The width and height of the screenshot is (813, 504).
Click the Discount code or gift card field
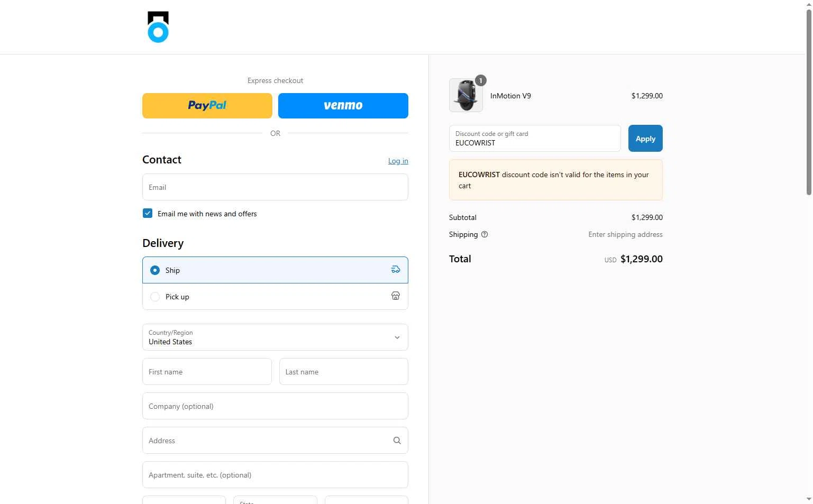click(535, 139)
